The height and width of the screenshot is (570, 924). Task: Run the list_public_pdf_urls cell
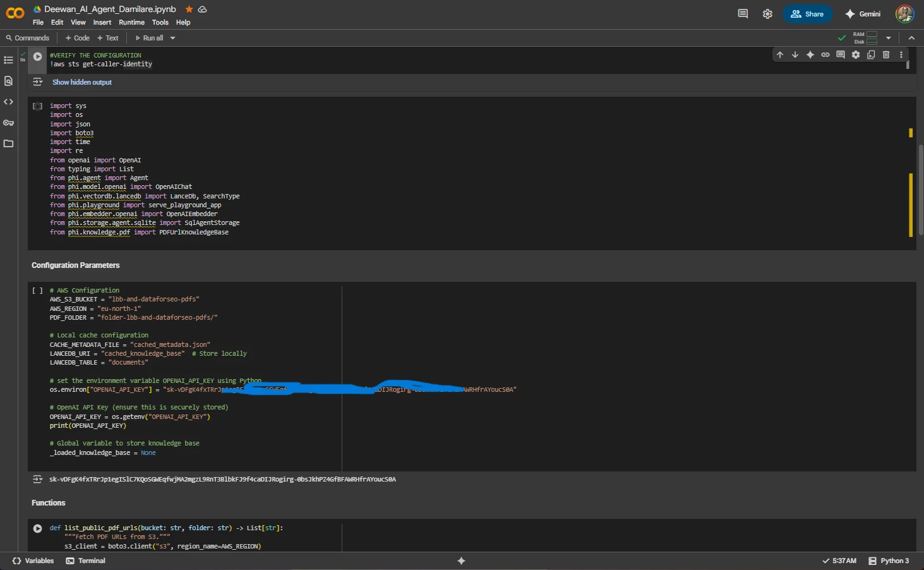click(37, 528)
